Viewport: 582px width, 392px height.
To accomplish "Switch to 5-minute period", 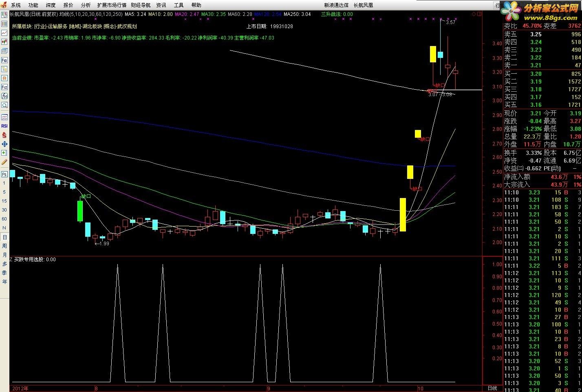I will click(x=4, y=192).
